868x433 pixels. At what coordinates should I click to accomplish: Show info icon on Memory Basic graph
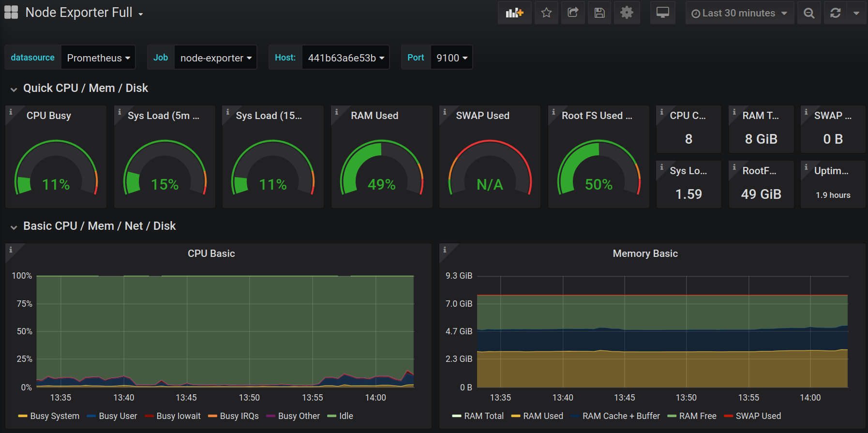click(445, 250)
